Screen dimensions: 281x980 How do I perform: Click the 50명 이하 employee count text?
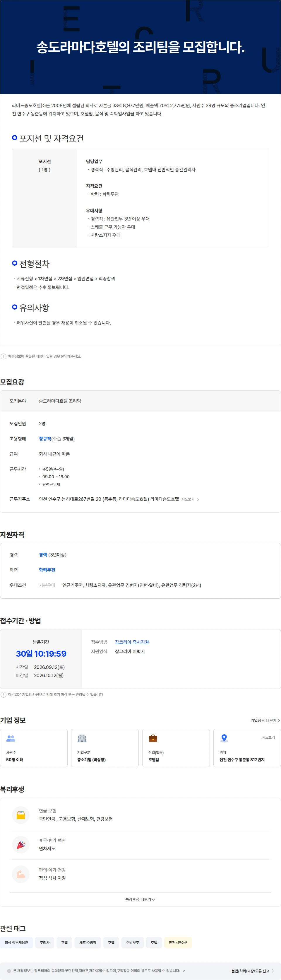[14, 760]
